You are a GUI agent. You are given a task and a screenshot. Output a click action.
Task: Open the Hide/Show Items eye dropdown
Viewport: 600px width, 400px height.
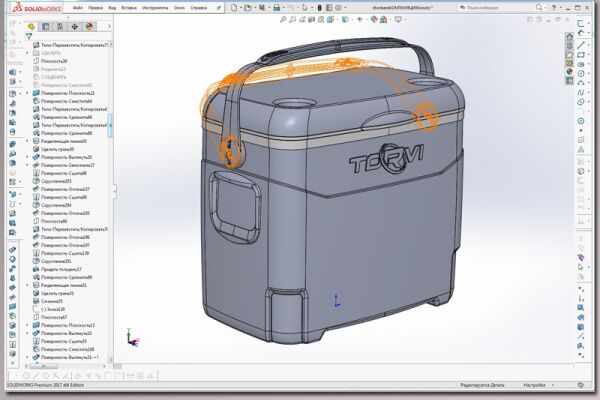click(x=359, y=19)
